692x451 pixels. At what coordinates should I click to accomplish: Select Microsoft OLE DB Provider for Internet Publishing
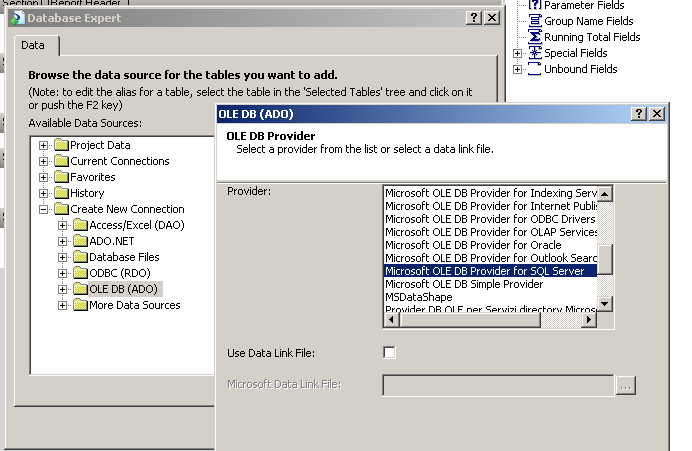(x=490, y=206)
